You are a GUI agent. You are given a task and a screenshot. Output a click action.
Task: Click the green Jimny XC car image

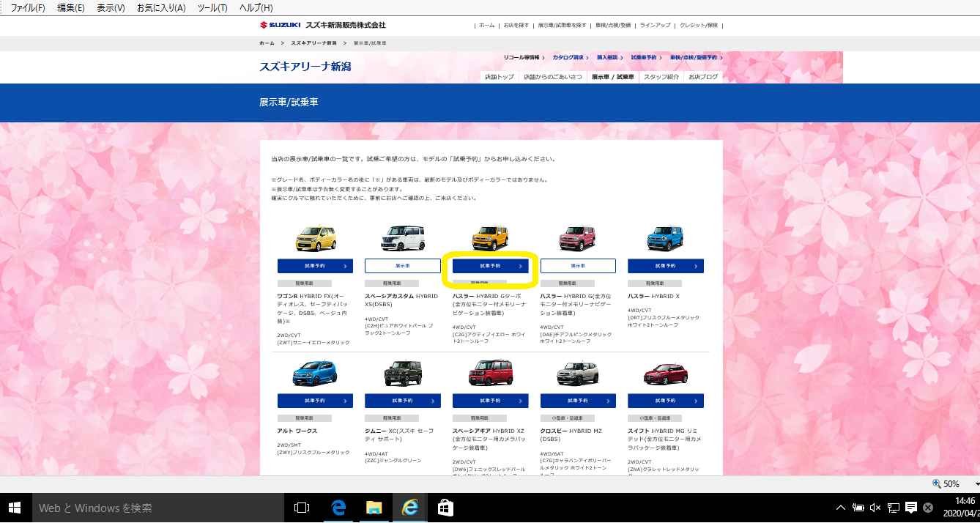coord(402,374)
